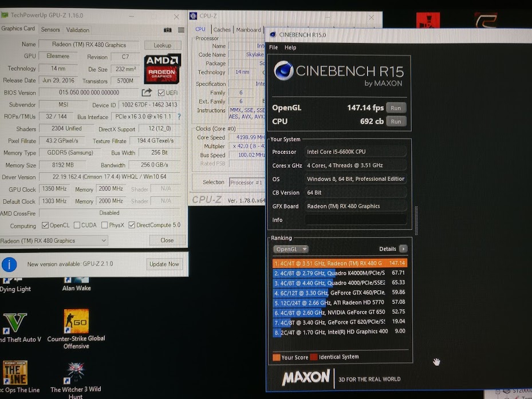Click the BIOS Version value field
This screenshot has width=532, height=399.
click(x=89, y=92)
